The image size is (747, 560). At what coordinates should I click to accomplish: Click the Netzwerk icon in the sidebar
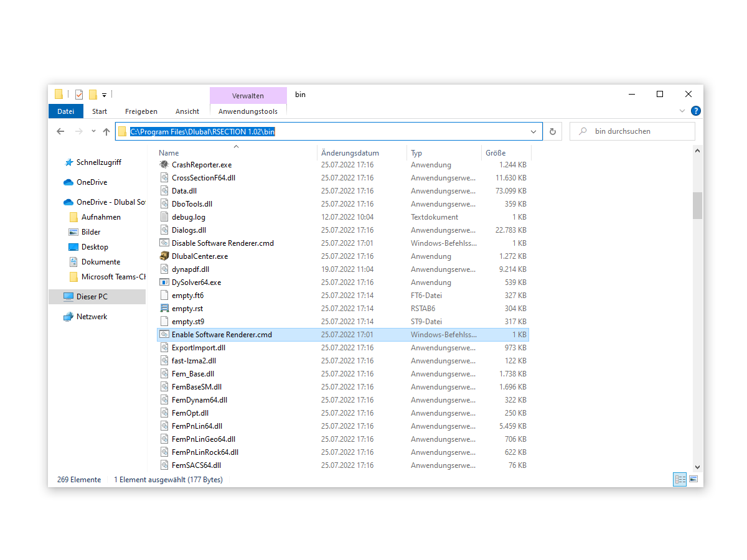[x=68, y=317]
